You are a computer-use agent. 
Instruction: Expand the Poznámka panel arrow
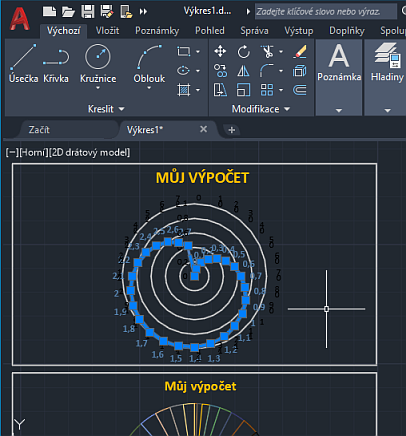pyautogui.click(x=339, y=110)
